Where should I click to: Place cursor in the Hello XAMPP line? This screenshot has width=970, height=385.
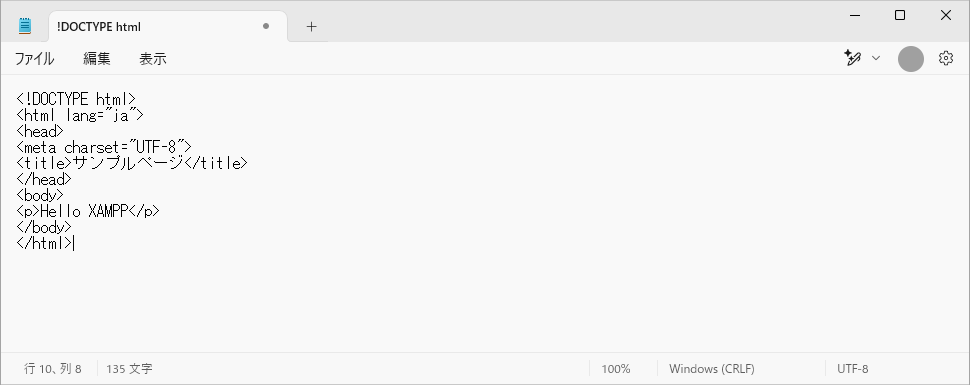(x=88, y=211)
